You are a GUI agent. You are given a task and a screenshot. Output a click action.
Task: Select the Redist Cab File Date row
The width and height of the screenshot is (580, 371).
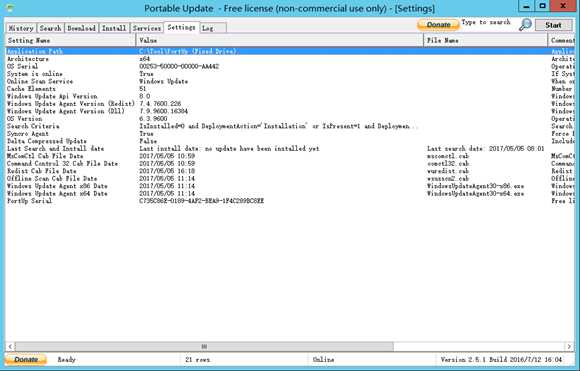(290, 171)
